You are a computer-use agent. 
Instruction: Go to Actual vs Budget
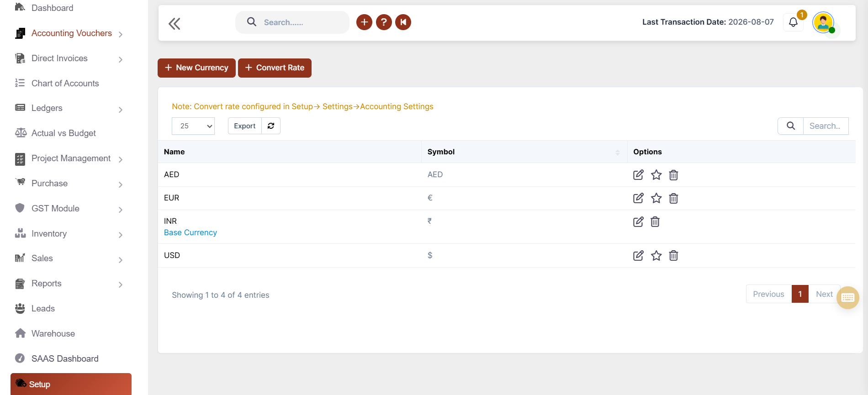pyautogui.click(x=64, y=133)
